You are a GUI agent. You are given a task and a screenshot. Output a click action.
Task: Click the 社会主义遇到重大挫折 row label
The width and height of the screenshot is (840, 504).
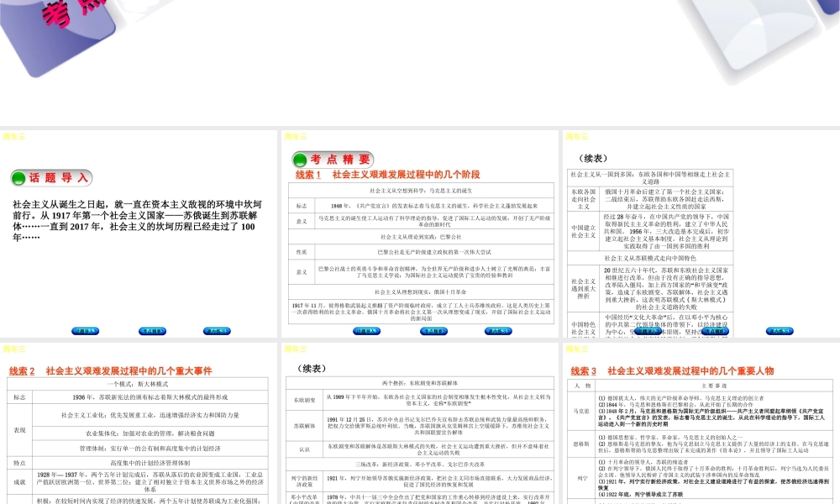coord(584,288)
